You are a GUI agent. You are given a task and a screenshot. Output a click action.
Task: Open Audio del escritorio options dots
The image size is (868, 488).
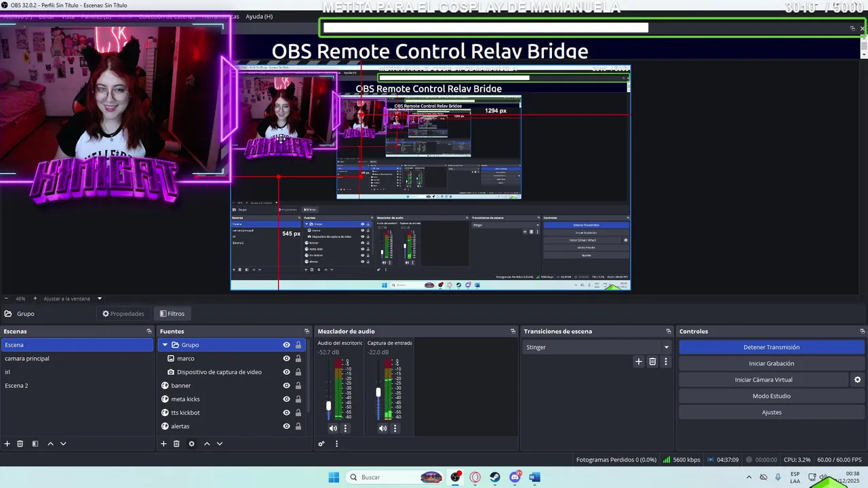(x=345, y=428)
